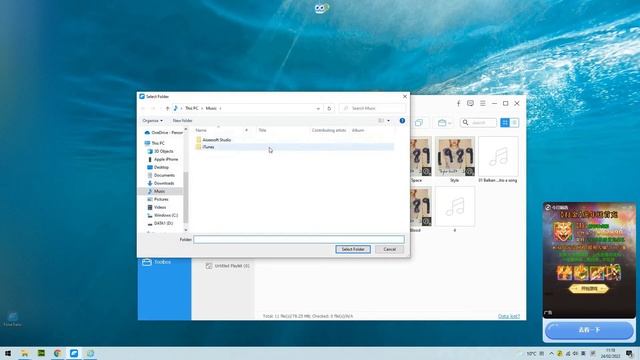
Task: Click the yellow button inside the game ad
Action: tap(589, 289)
